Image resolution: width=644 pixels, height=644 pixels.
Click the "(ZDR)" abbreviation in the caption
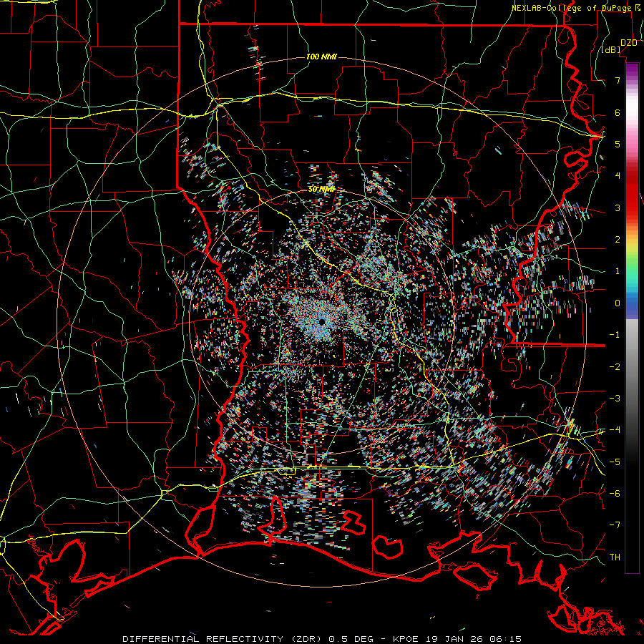[308, 639]
